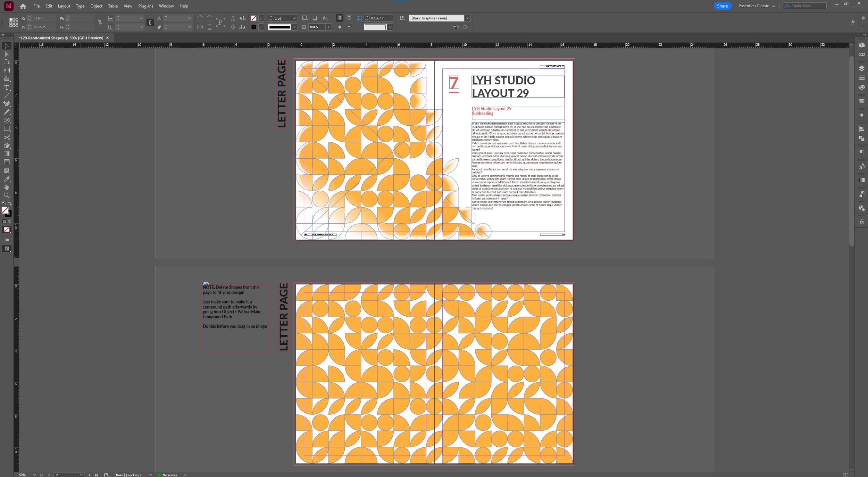The image size is (868, 477).
Task: Open the Links panel icon
Action: tap(861, 55)
